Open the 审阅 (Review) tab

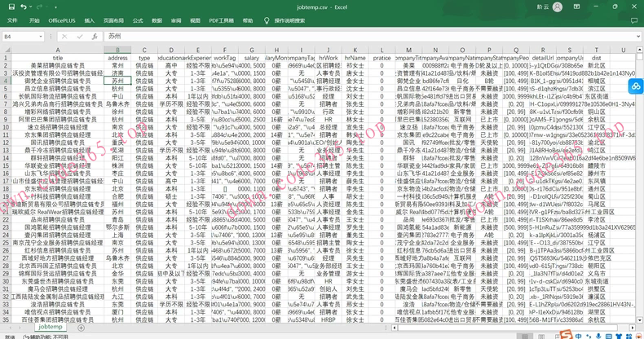pyautogui.click(x=176, y=20)
